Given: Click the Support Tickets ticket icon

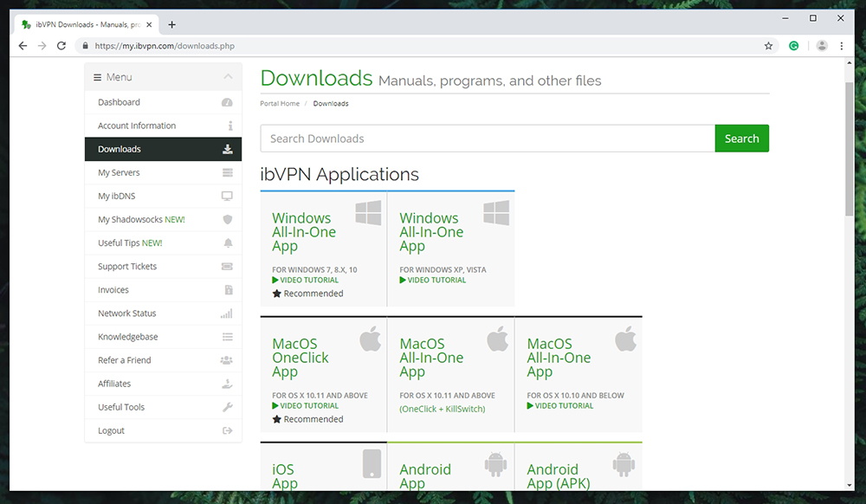Looking at the screenshot, I should click(227, 267).
